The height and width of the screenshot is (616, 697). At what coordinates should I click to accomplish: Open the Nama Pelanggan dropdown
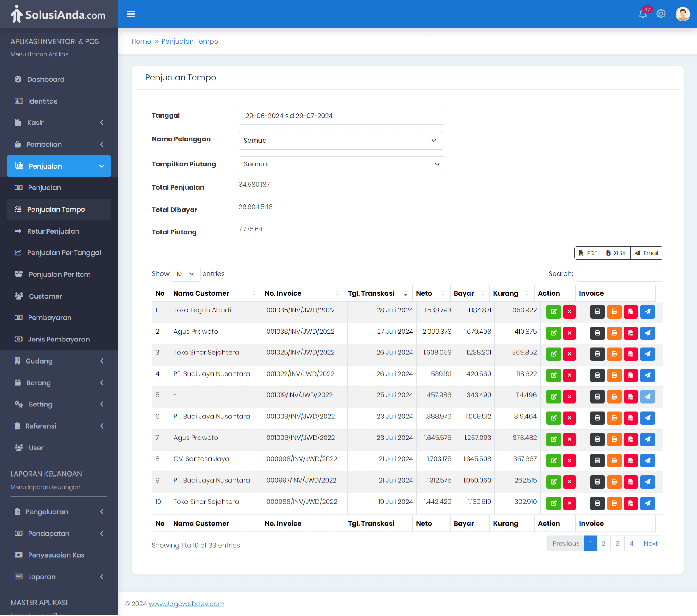340,141
